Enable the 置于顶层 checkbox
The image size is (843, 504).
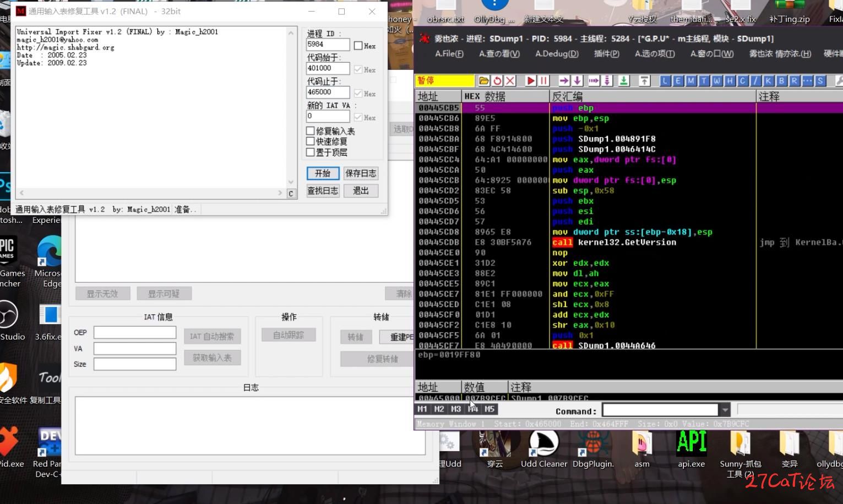pyautogui.click(x=311, y=152)
